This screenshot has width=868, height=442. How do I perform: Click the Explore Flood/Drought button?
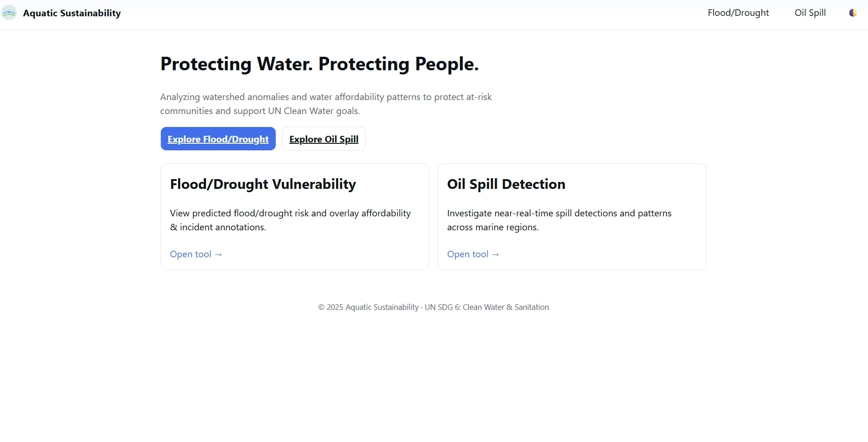pyautogui.click(x=218, y=139)
